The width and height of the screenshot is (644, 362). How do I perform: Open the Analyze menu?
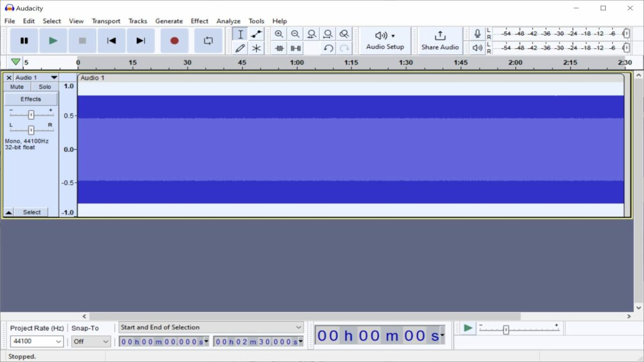[x=229, y=21]
